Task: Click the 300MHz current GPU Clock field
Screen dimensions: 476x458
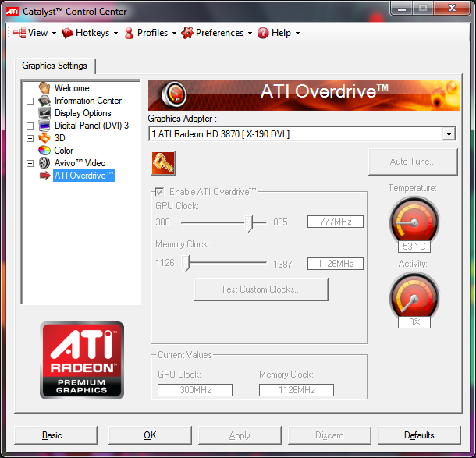Action: pos(195,390)
